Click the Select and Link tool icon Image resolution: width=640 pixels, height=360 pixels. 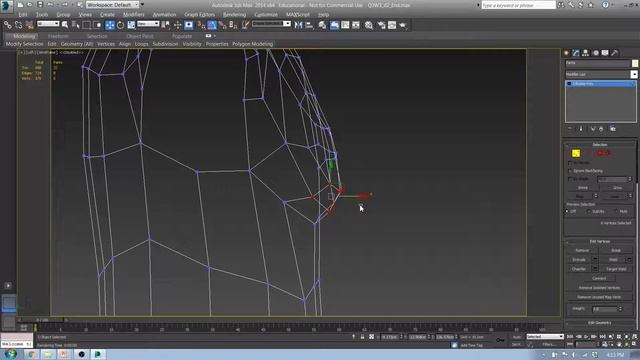click(8, 25)
